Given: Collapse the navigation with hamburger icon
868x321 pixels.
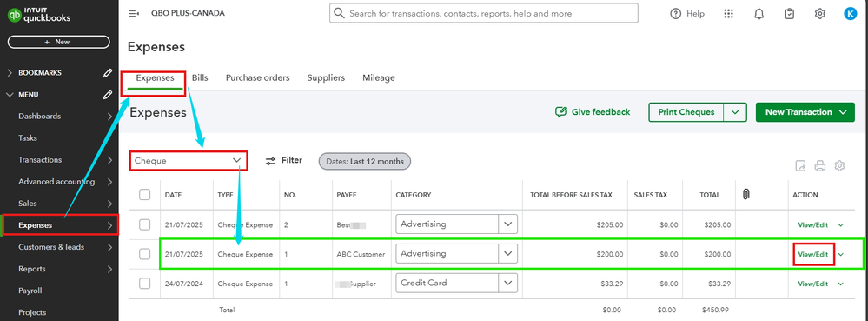Looking at the screenshot, I should [134, 13].
